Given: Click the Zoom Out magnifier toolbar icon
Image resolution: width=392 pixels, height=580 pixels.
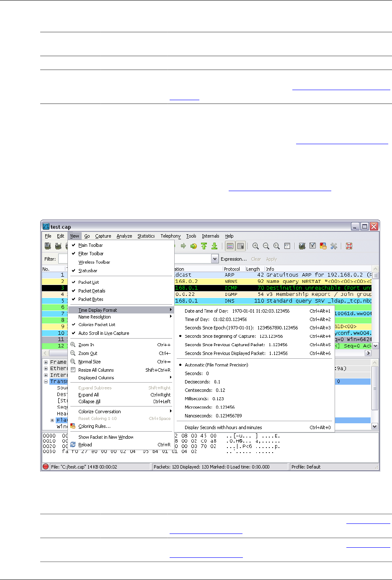Looking at the screenshot, I should click(x=266, y=246).
